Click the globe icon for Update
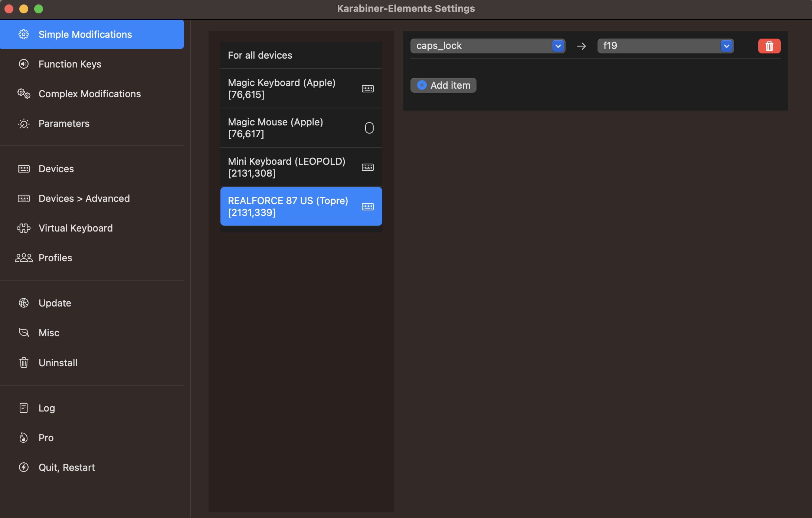The image size is (812, 518). coord(24,303)
